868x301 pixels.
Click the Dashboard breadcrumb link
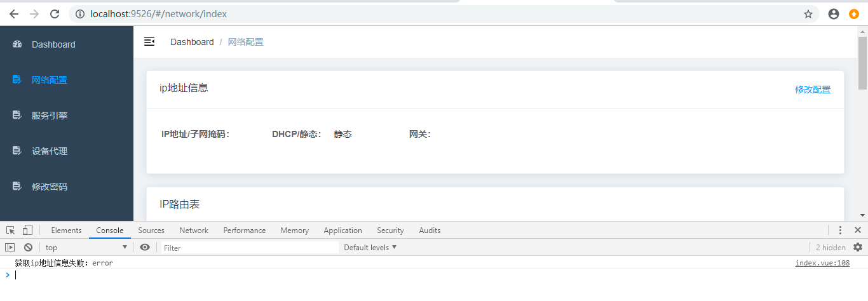point(192,42)
